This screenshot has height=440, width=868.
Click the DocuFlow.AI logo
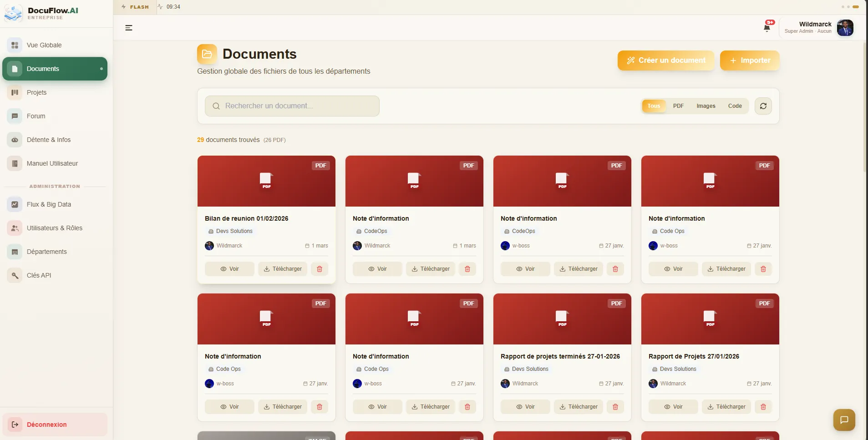click(13, 13)
